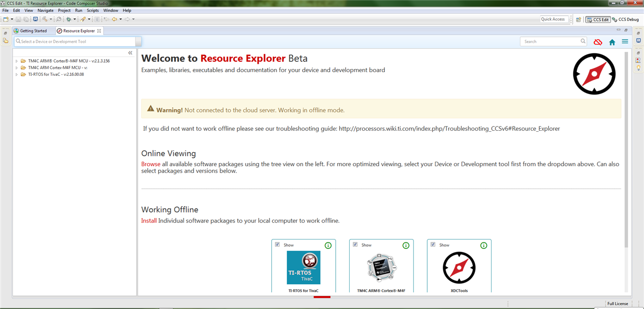Click the Last Edit Location icon
The height and width of the screenshot is (309, 644).
click(x=106, y=19)
